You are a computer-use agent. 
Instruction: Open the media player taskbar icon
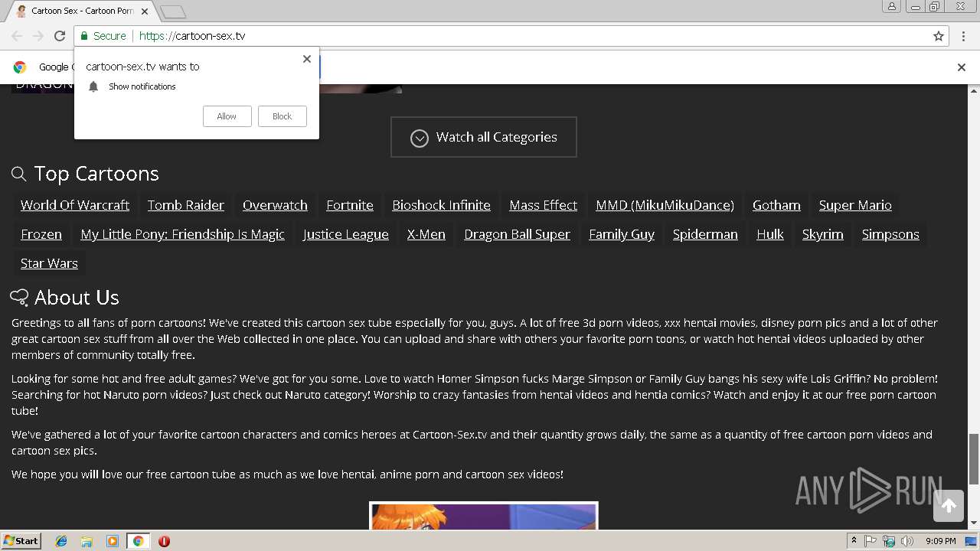tap(113, 541)
